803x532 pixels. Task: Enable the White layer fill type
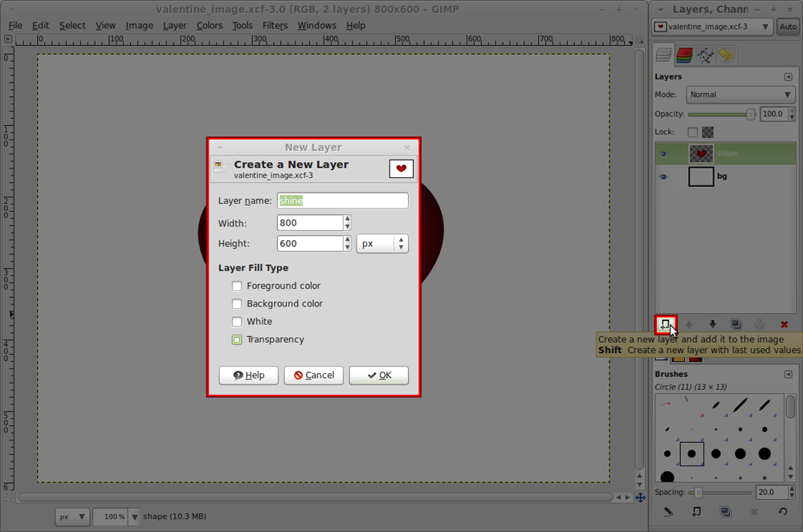click(x=237, y=321)
